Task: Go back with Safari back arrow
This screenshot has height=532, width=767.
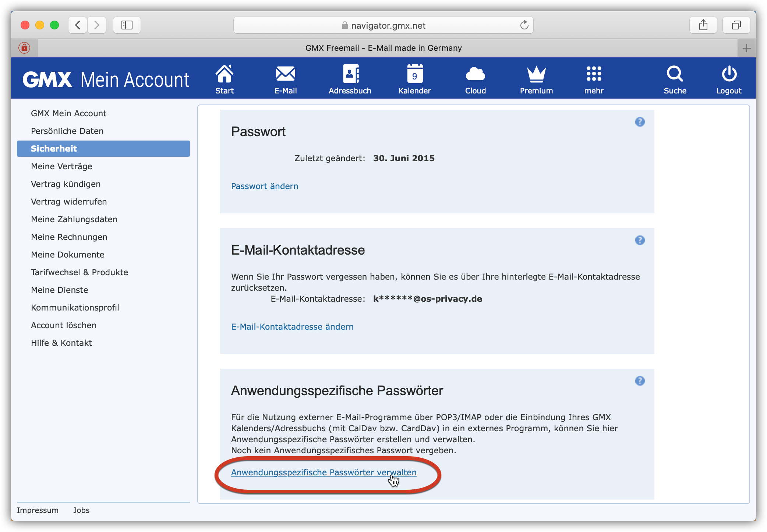Action: tap(78, 25)
